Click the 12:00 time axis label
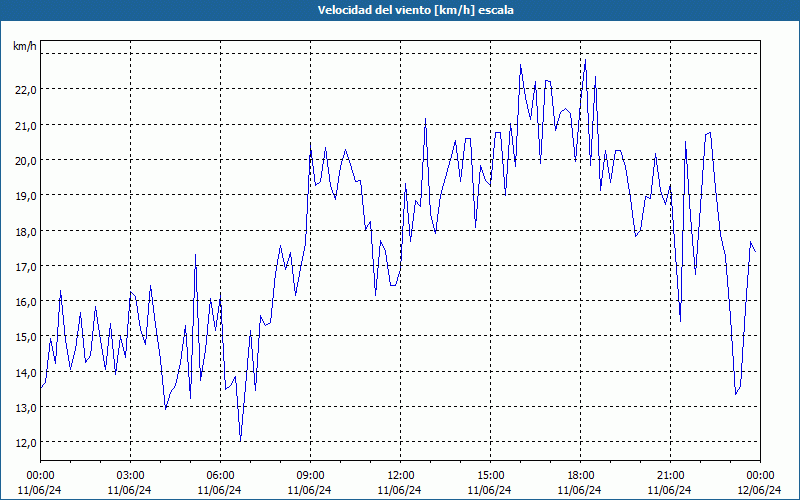 coord(401,476)
